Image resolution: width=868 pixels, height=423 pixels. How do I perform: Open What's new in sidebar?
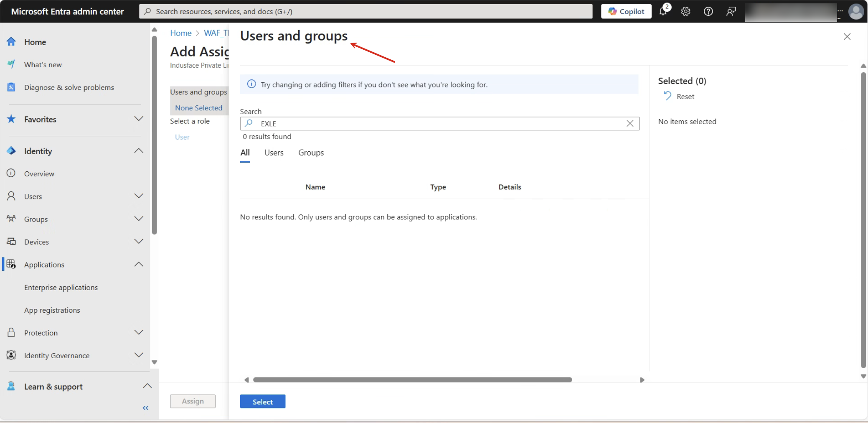[43, 65]
